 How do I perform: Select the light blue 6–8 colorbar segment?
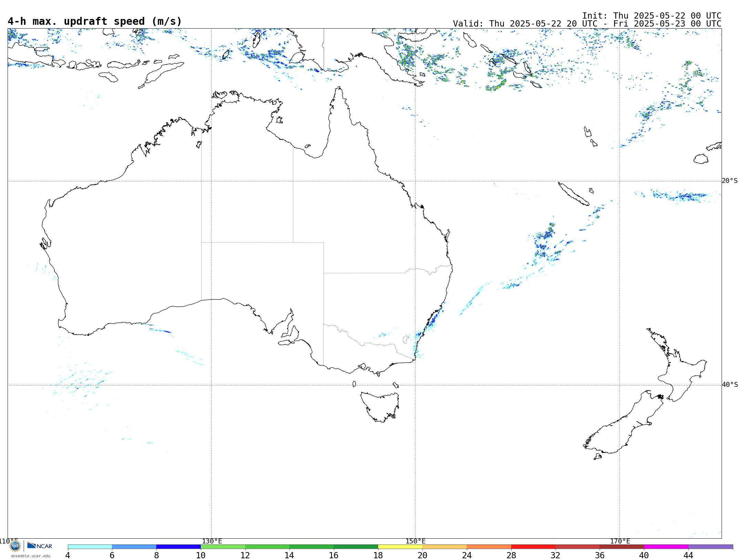[x=134, y=547]
